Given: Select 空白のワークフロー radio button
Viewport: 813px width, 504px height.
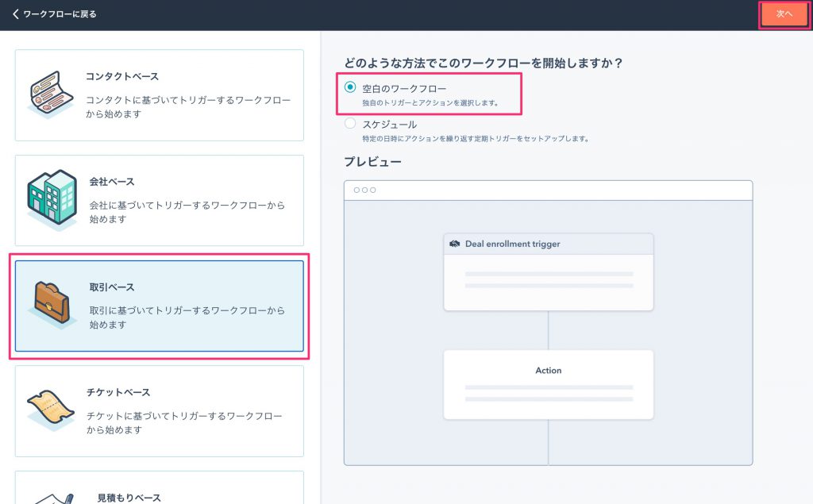Looking at the screenshot, I should click(350, 87).
